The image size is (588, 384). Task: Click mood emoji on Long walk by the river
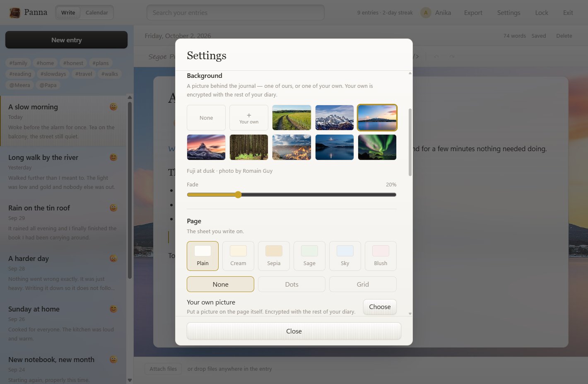113,157
